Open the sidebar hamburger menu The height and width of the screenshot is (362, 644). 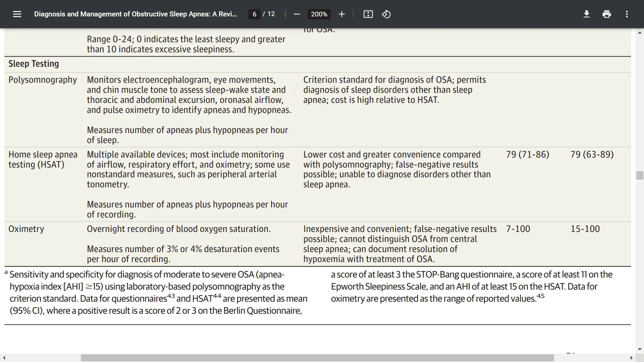(x=17, y=14)
